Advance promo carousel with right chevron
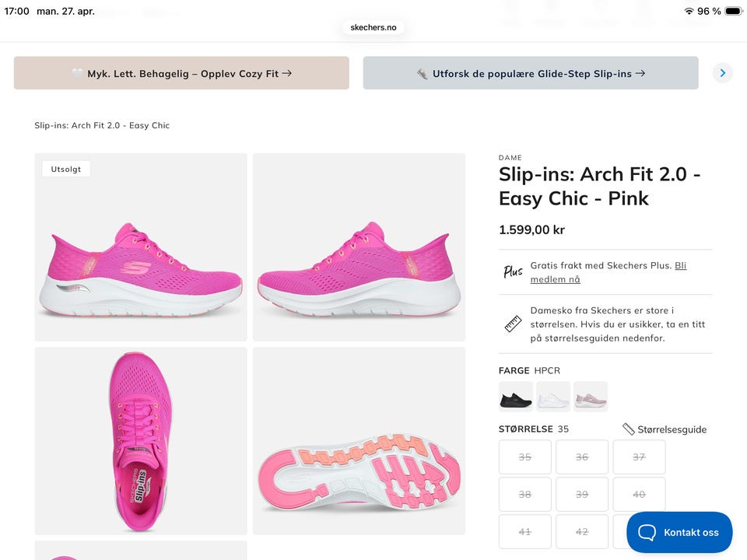The image size is (747, 560). (x=722, y=73)
